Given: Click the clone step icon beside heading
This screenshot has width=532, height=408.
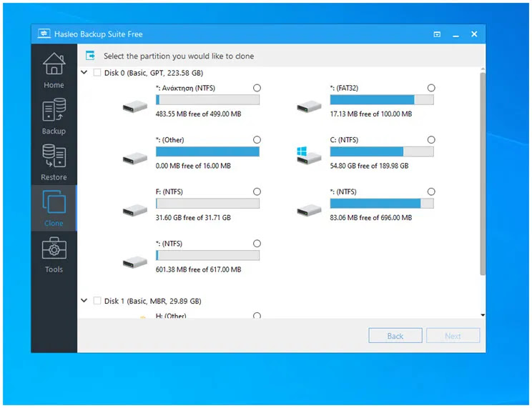Looking at the screenshot, I should [90, 55].
